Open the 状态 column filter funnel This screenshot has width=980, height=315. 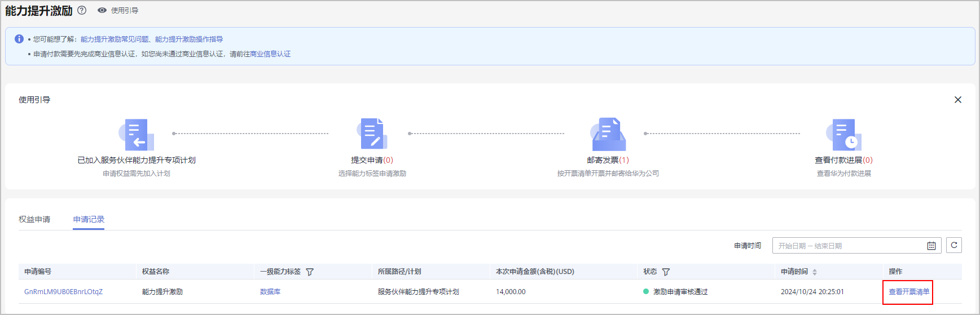(x=666, y=272)
